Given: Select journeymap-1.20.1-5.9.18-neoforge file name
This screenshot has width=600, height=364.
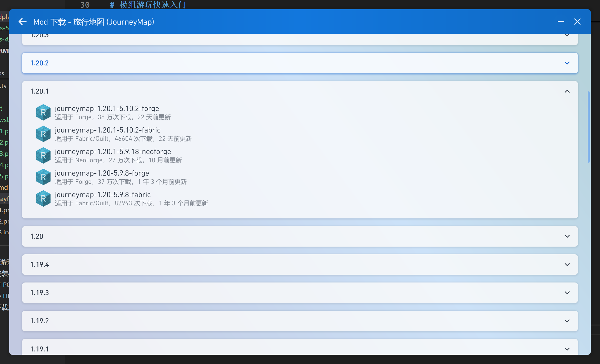Looking at the screenshot, I should click(x=113, y=152).
